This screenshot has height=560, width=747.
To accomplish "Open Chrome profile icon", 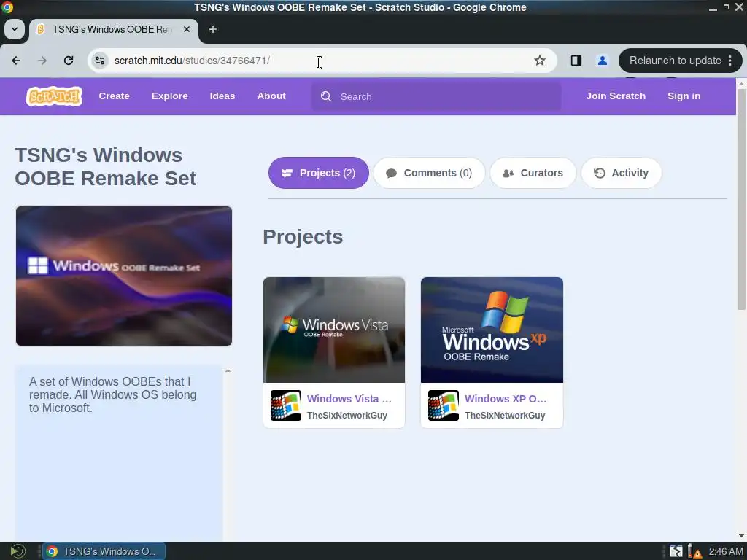I will (x=602, y=61).
